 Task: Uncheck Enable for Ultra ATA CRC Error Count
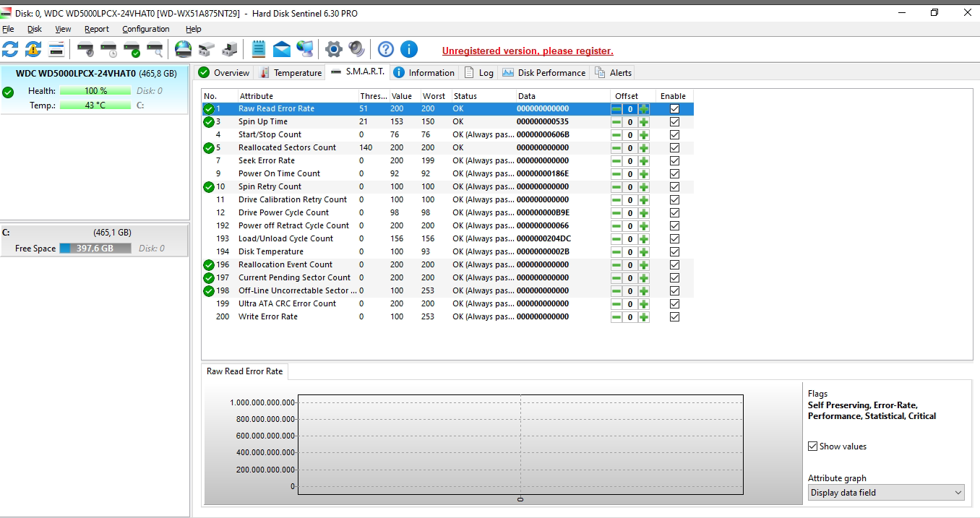pyautogui.click(x=674, y=304)
